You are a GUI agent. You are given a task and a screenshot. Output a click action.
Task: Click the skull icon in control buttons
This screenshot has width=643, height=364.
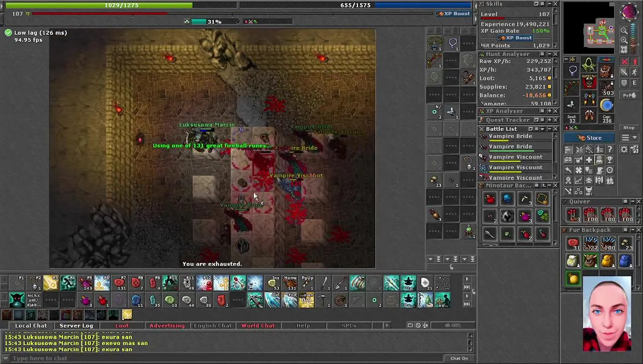coord(599,180)
